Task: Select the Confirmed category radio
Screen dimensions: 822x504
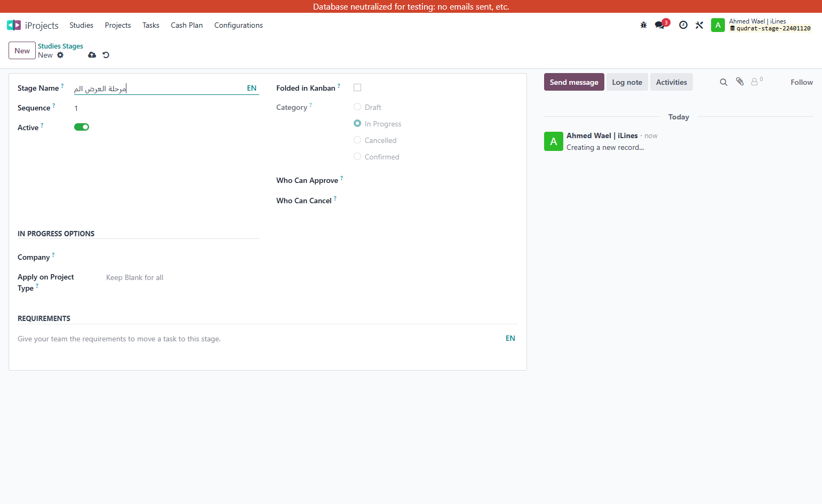Action: click(x=357, y=156)
